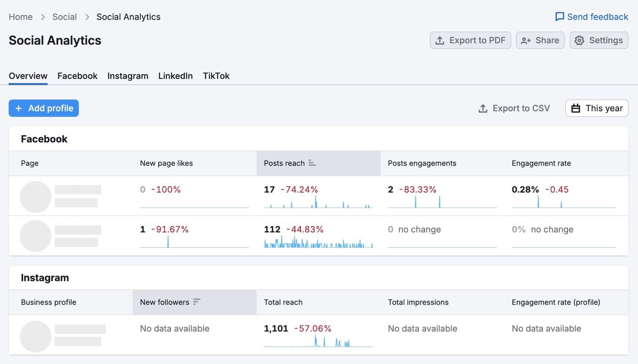Click the Add profile button
This screenshot has width=638, height=364.
click(44, 108)
